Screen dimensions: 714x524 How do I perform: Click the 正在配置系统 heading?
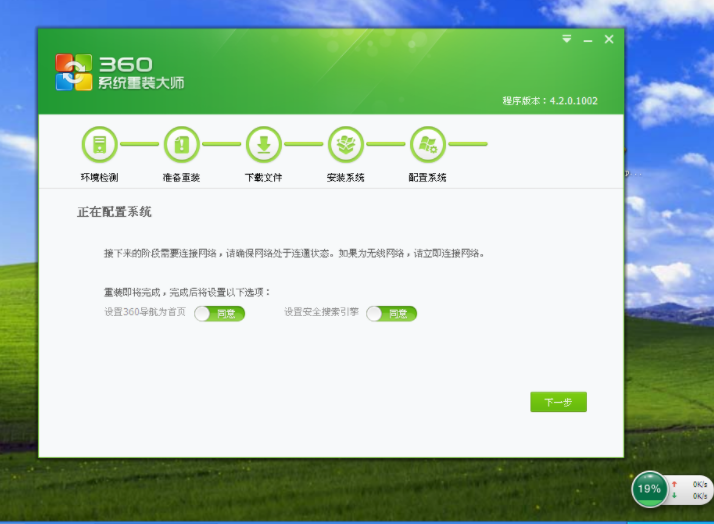[114, 212]
